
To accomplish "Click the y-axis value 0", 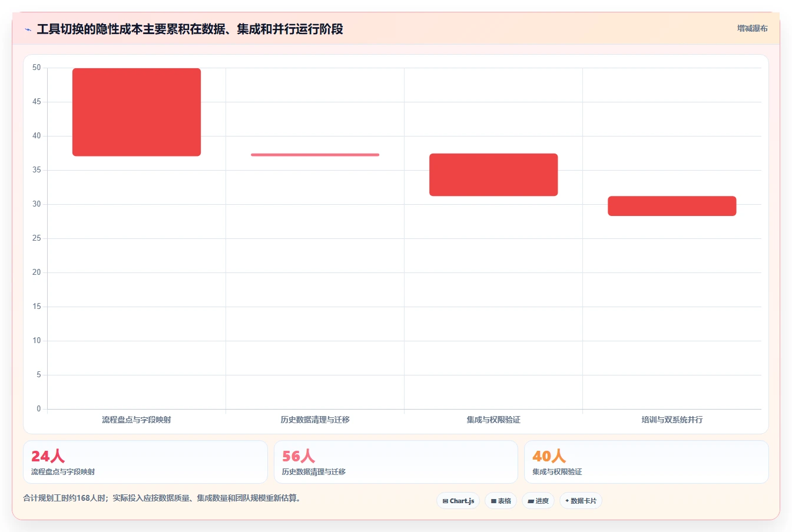I will [x=39, y=409].
